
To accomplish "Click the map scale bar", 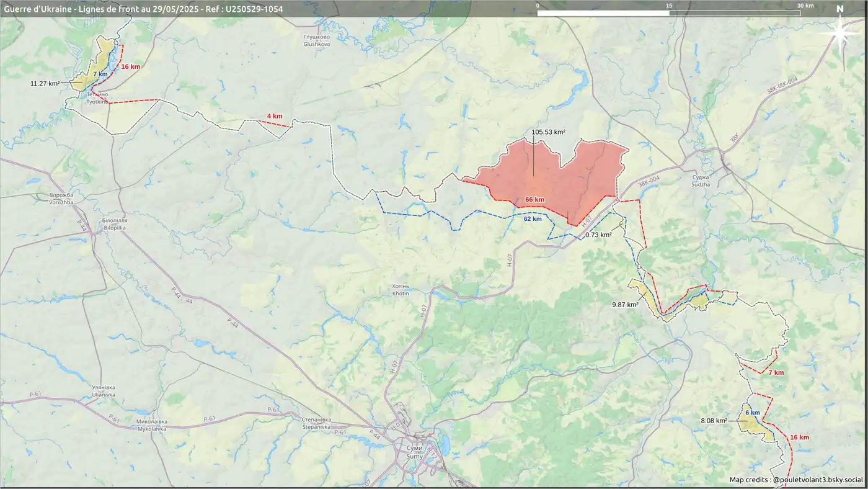I will (668, 13).
